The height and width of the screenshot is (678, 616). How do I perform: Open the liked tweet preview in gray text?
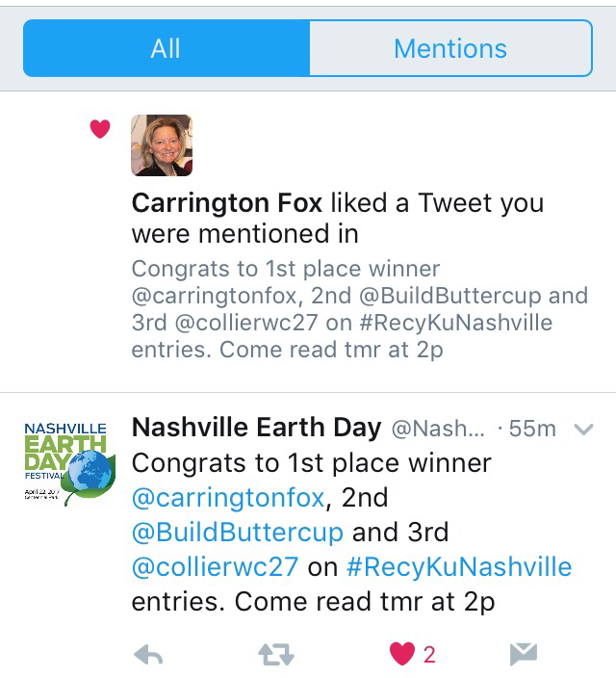[358, 308]
